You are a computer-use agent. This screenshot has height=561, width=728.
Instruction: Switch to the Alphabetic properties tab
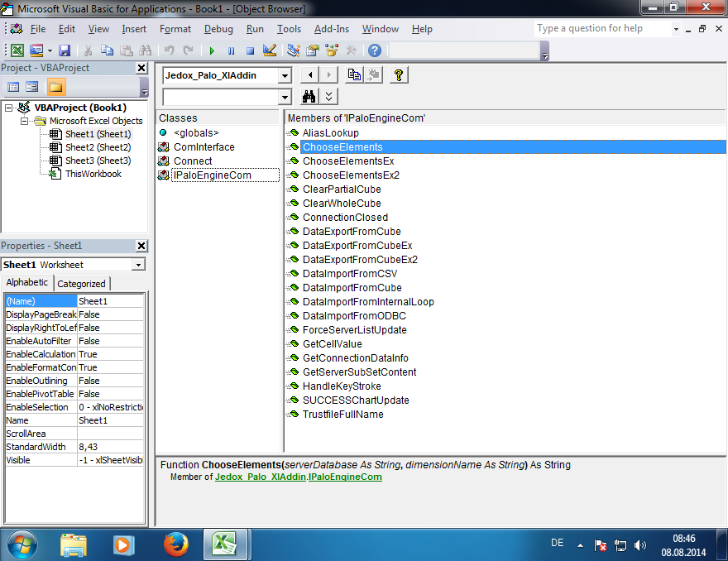[x=27, y=282]
